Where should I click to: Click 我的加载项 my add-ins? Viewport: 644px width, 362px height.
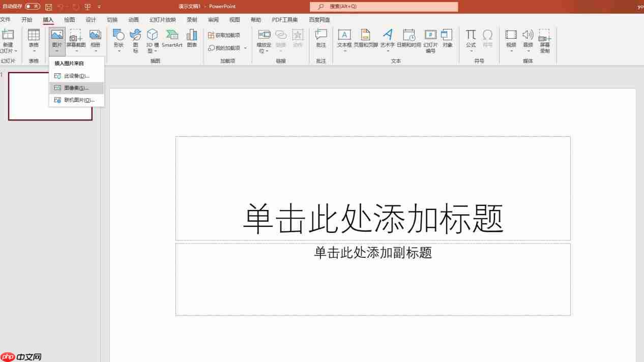coord(224,48)
